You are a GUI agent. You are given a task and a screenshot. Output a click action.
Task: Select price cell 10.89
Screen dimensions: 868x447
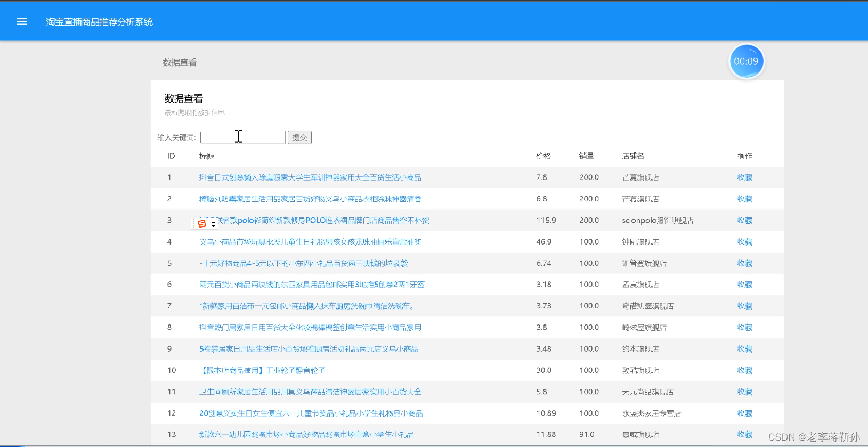coord(546,413)
